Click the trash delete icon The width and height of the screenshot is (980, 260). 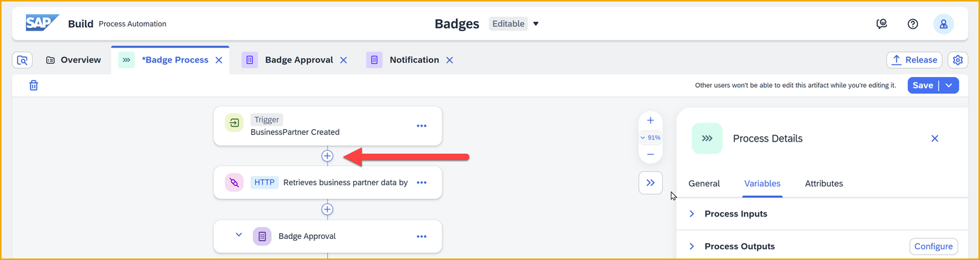(x=33, y=85)
